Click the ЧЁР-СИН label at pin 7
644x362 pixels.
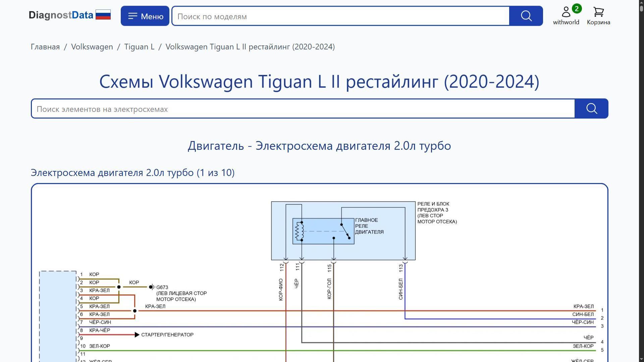coord(100,322)
